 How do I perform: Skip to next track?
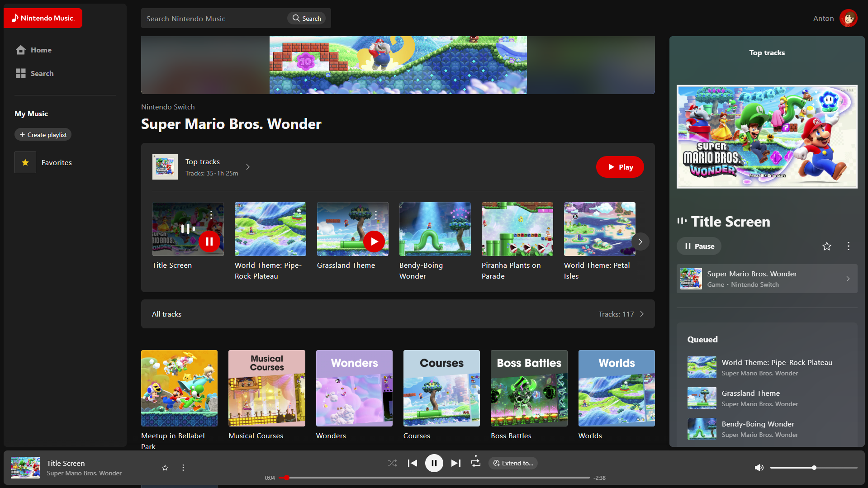[x=456, y=463]
